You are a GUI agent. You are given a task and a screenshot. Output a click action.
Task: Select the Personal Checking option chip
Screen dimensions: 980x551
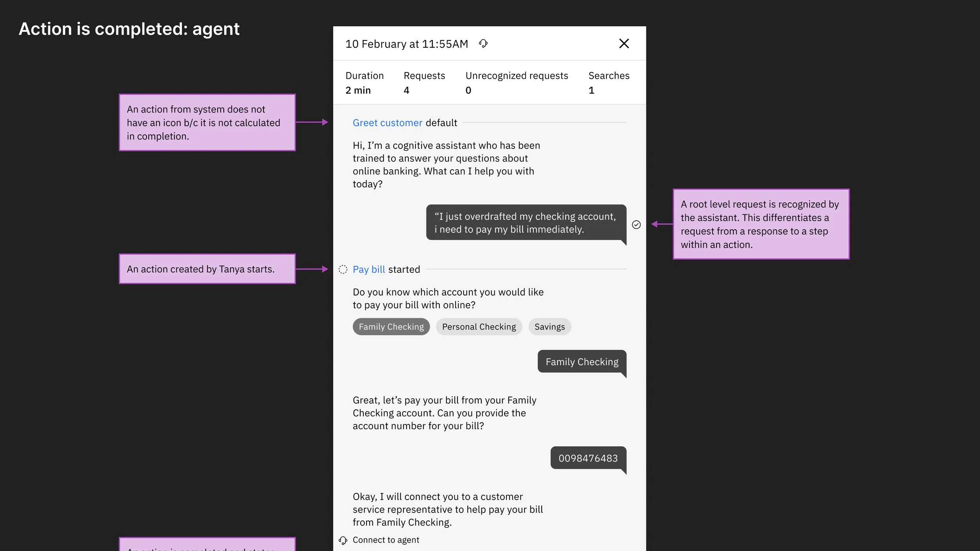pos(479,326)
